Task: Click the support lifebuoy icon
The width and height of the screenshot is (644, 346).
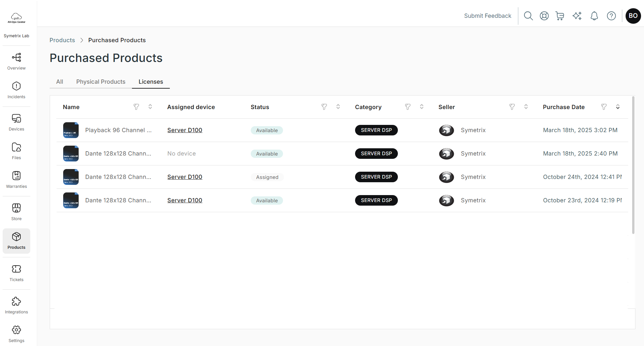Action: point(544,16)
